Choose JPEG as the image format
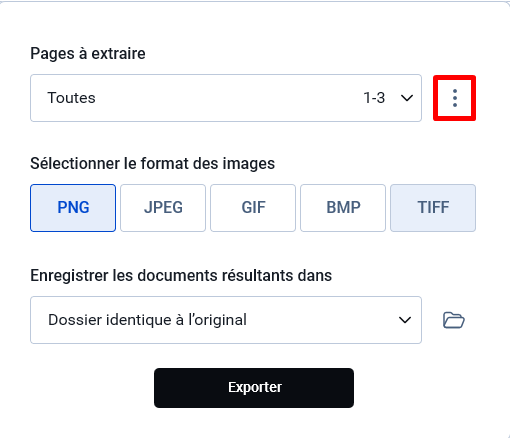This screenshot has width=510, height=438. pos(163,208)
